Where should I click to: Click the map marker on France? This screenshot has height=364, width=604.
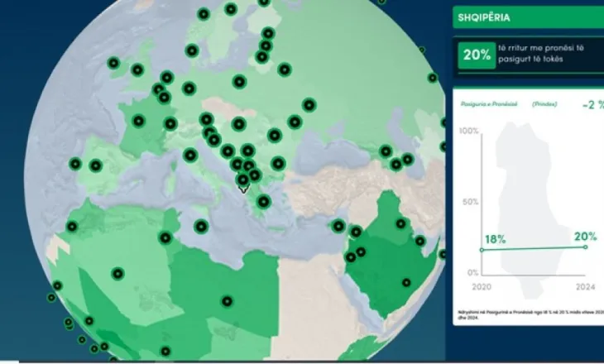(138, 121)
